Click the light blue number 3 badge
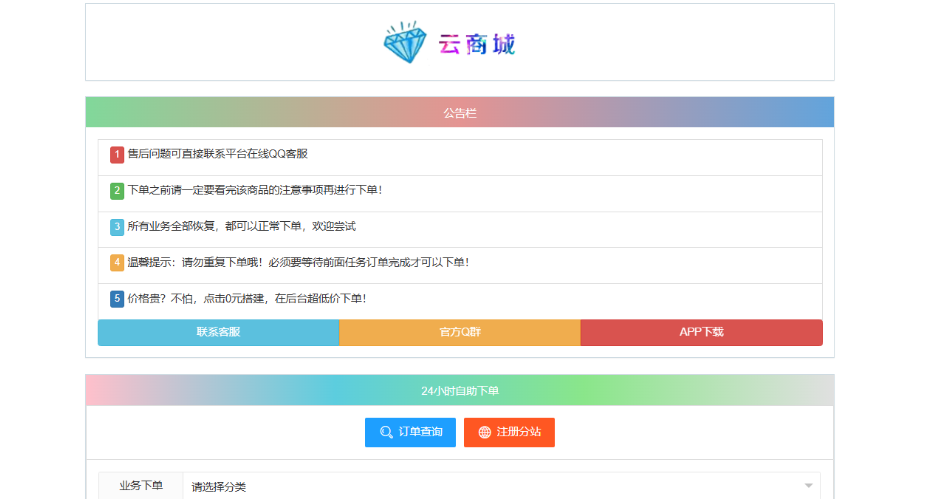944x499 pixels. (117, 227)
